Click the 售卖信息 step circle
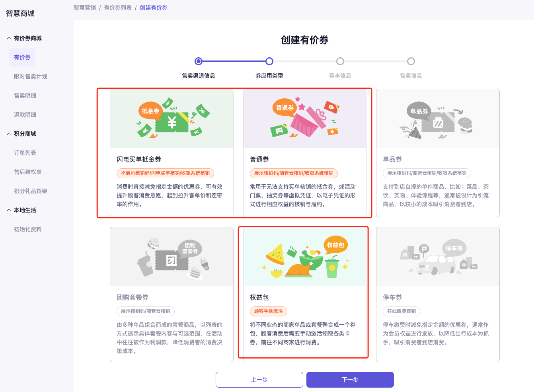This screenshot has width=534, height=392. (x=411, y=61)
